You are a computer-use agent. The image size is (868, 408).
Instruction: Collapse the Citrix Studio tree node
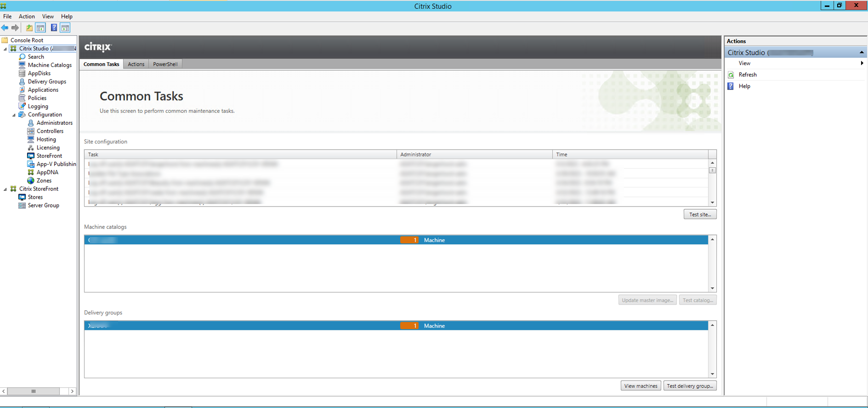[x=6, y=49]
